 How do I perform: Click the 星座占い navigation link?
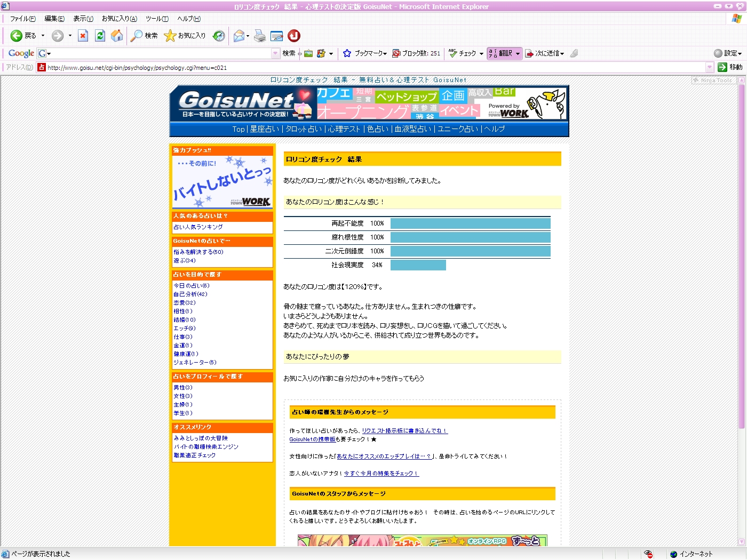(x=265, y=129)
